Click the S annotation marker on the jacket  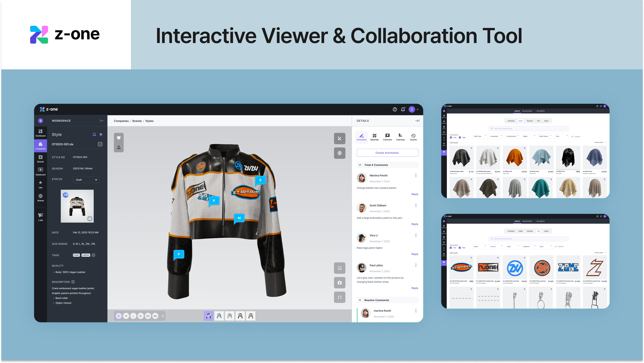(x=260, y=180)
